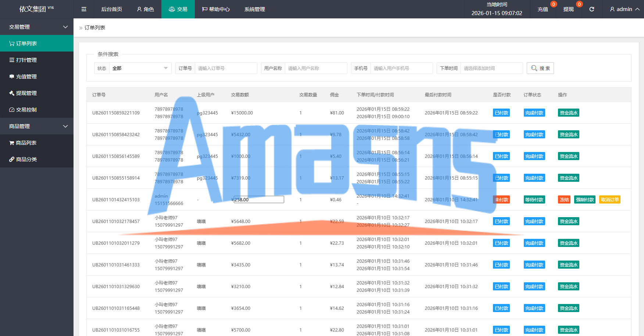644x336 pixels.
Task: Open 充值 recharge notifications in header
Action: pos(543,9)
